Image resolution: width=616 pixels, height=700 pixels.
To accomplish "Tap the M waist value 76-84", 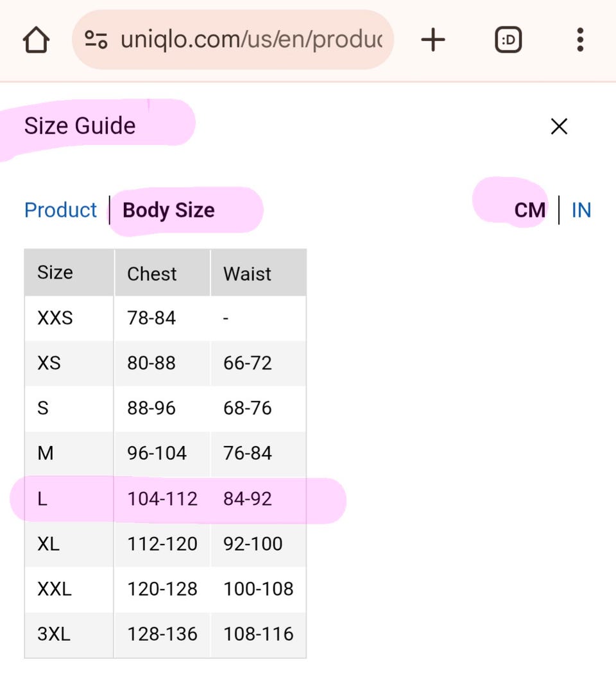I will (x=248, y=454).
